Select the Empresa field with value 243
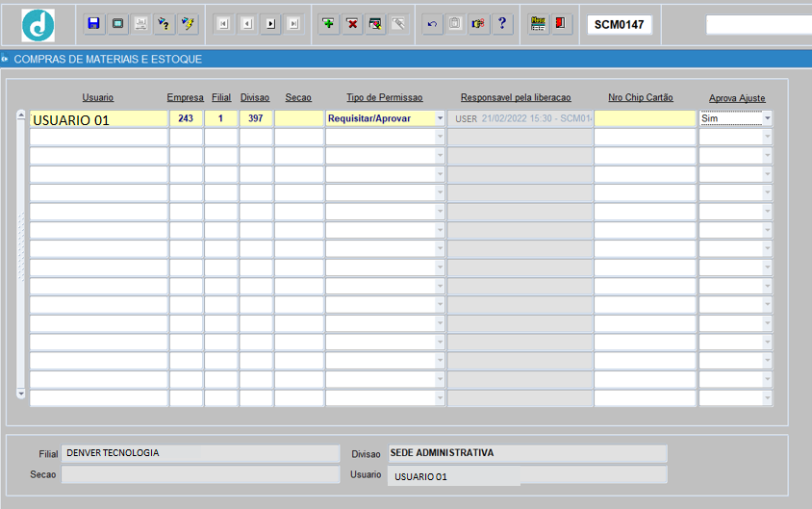This screenshot has height=509, width=812. (x=186, y=118)
